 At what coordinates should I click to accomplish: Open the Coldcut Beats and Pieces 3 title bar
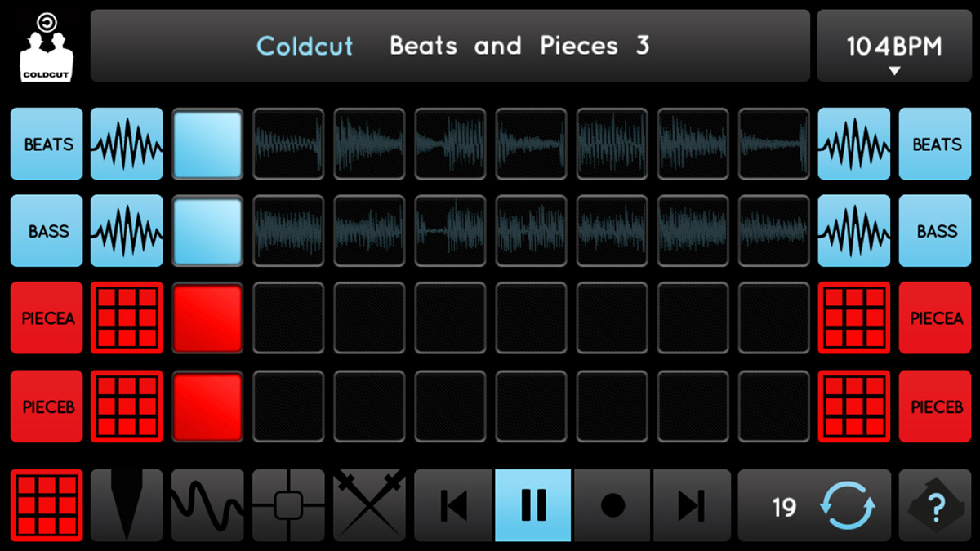(x=450, y=46)
